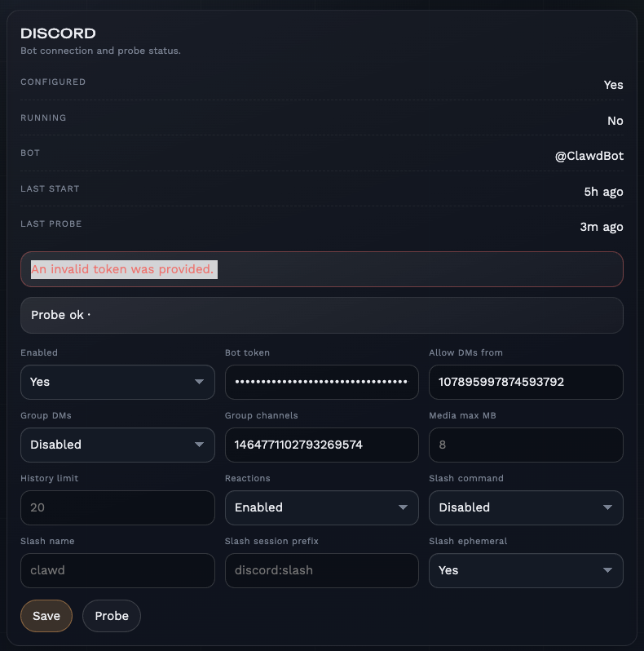Viewport: 644px width, 651px height.
Task: Edit the Slash session prefix field
Action: pyautogui.click(x=321, y=570)
